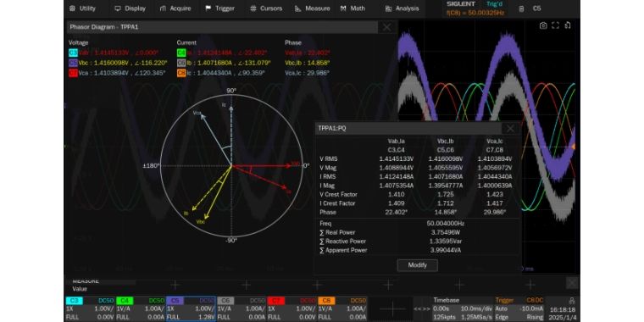Open the Analysis menu
This screenshot has width=644, height=322.
click(x=402, y=8)
